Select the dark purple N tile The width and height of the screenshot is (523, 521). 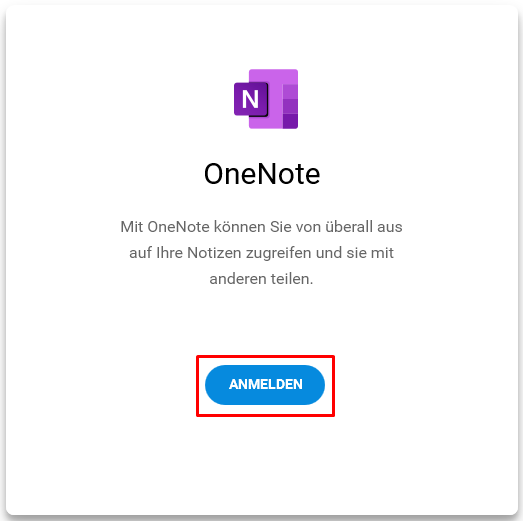pos(251,99)
